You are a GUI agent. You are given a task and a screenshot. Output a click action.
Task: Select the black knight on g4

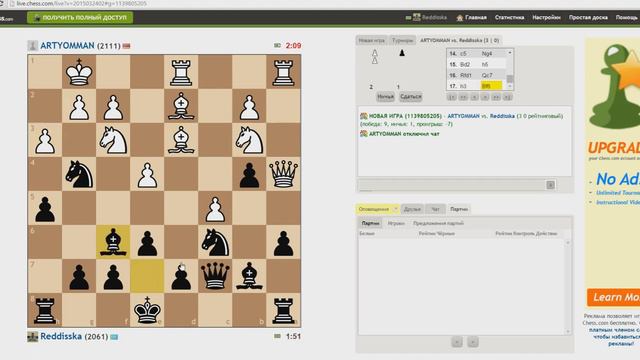point(79,174)
